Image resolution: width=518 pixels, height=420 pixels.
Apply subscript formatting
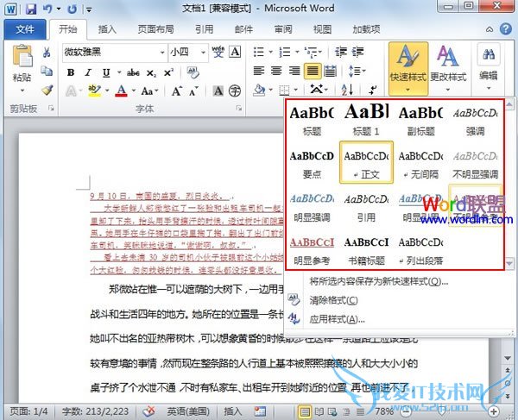click(151, 73)
